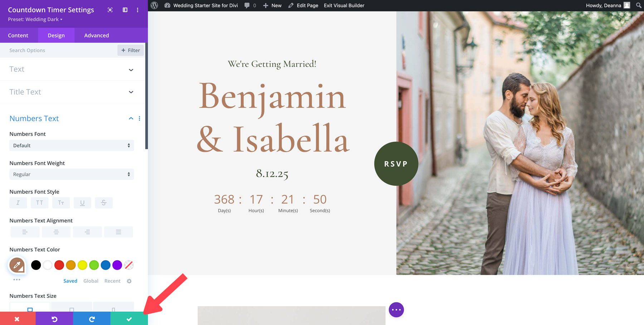
Task: Select the underline font style option
Action: (82, 202)
